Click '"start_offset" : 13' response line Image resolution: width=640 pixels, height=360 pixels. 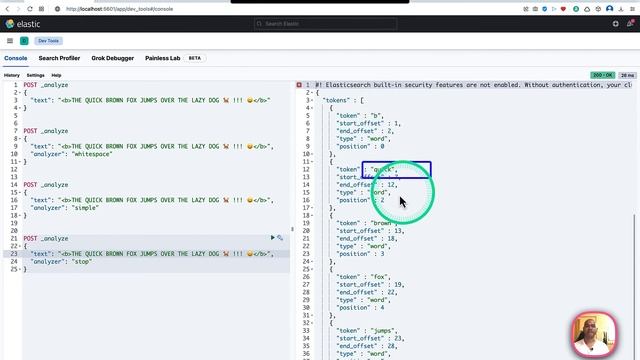click(370, 231)
